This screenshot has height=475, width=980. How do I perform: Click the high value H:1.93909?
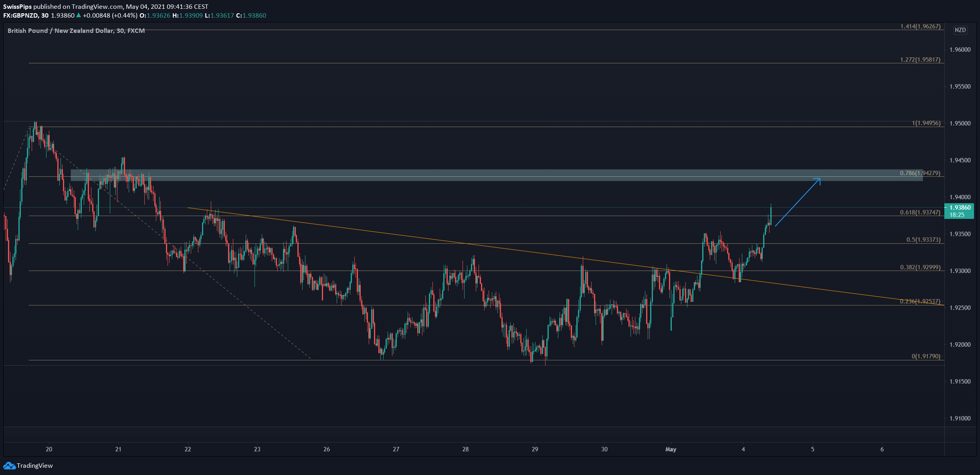pos(188,16)
